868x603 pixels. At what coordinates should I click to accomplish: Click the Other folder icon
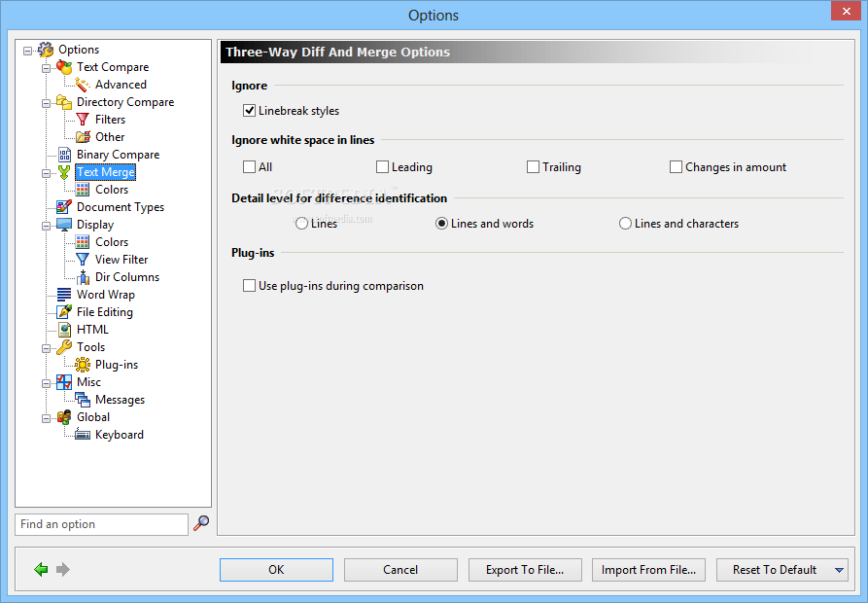(83, 137)
